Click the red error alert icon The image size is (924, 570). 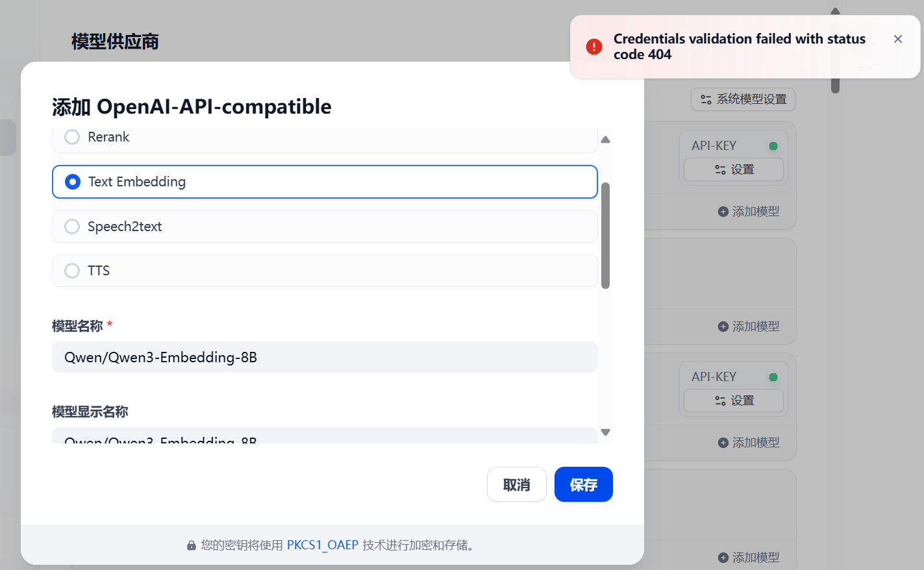(x=593, y=47)
